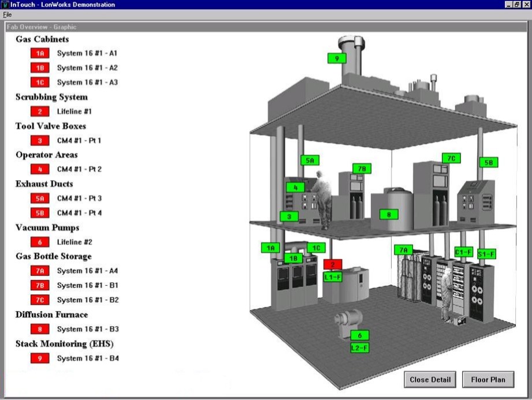Select System 16 #1 - B3 label

(88, 329)
